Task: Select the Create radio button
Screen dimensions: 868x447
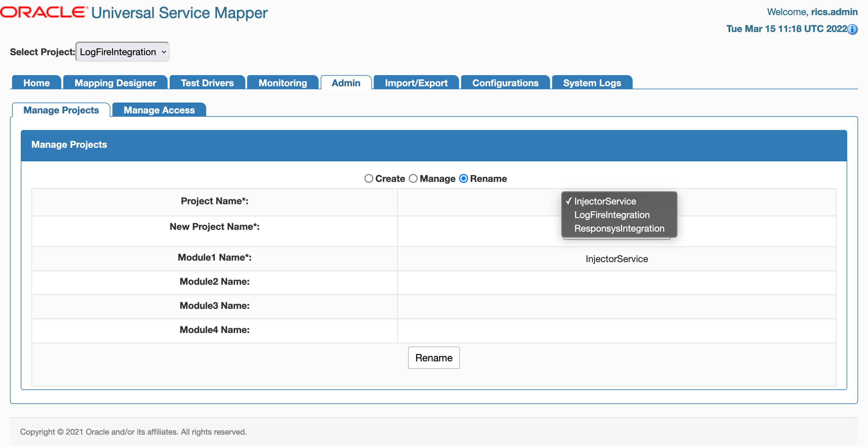Action: coord(369,178)
